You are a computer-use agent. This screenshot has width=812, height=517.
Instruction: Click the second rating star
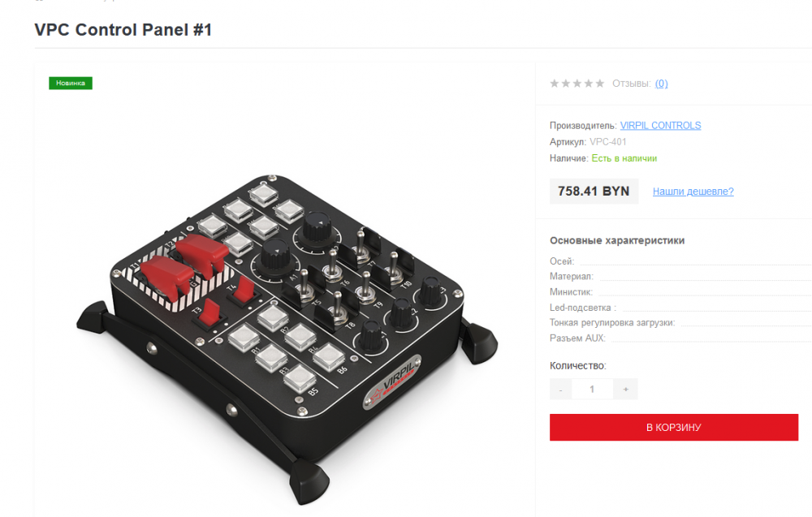[566, 84]
